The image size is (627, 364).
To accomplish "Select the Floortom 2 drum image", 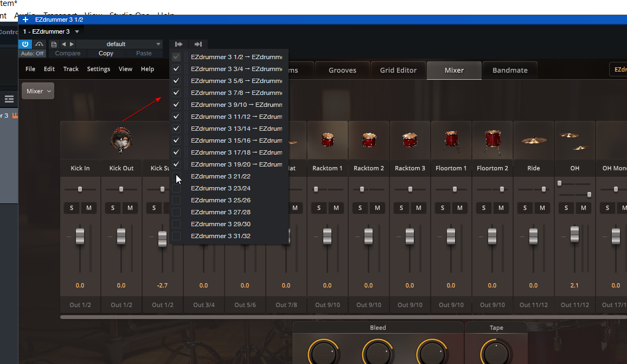I will point(492,141).
